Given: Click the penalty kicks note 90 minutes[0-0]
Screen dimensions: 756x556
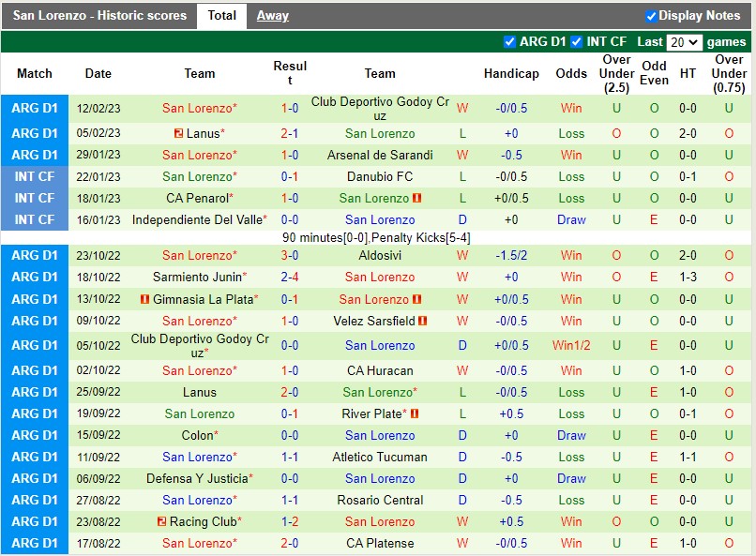Looking at the screenshot, I should (376, 238).
